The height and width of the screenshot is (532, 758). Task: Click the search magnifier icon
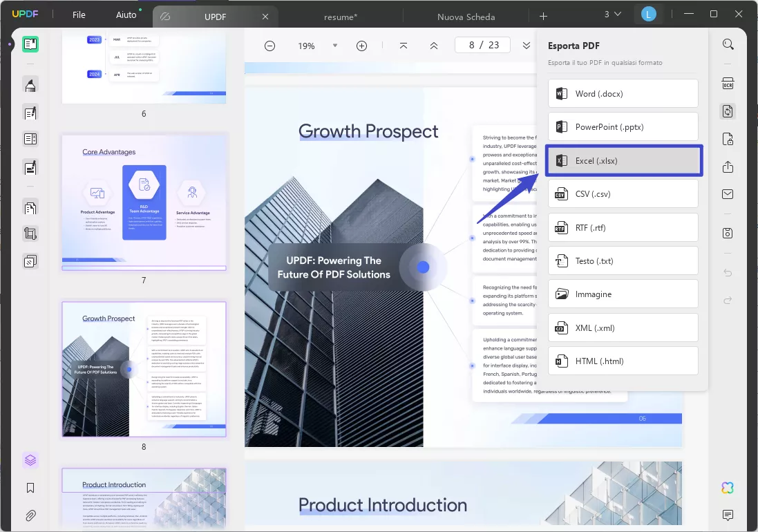click(728, 45)
